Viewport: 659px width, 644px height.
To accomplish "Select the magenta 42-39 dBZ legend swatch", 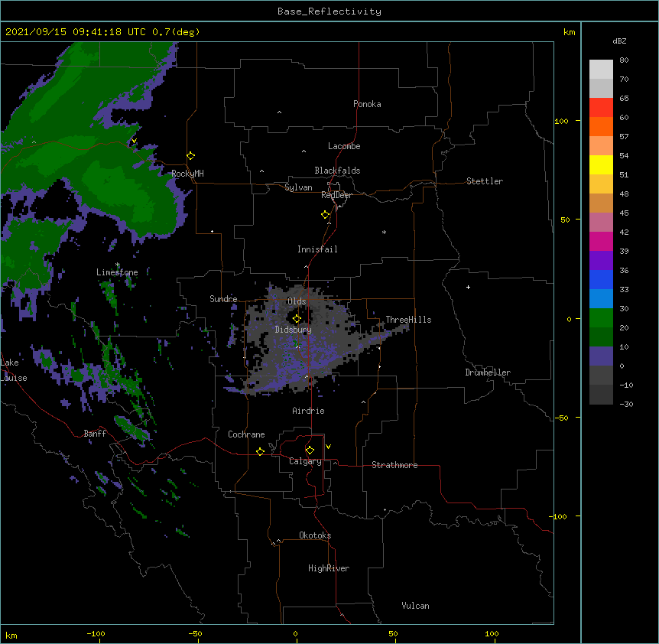I will (601, 241).
